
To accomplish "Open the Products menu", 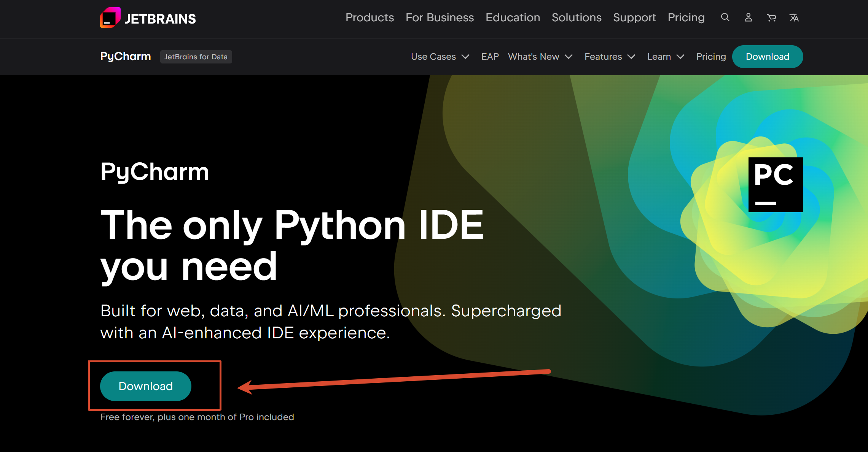I will point(370,17).
